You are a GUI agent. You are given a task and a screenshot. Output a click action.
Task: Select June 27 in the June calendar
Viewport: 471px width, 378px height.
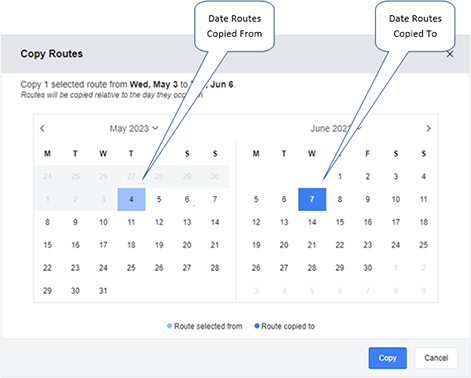pyautogui.click(x=284, y=268)
